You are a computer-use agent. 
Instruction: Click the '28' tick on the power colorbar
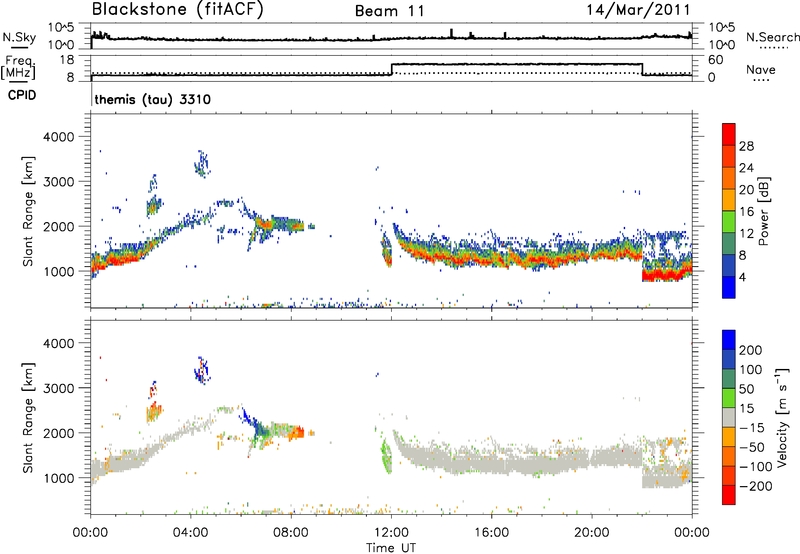coord(746,146)
